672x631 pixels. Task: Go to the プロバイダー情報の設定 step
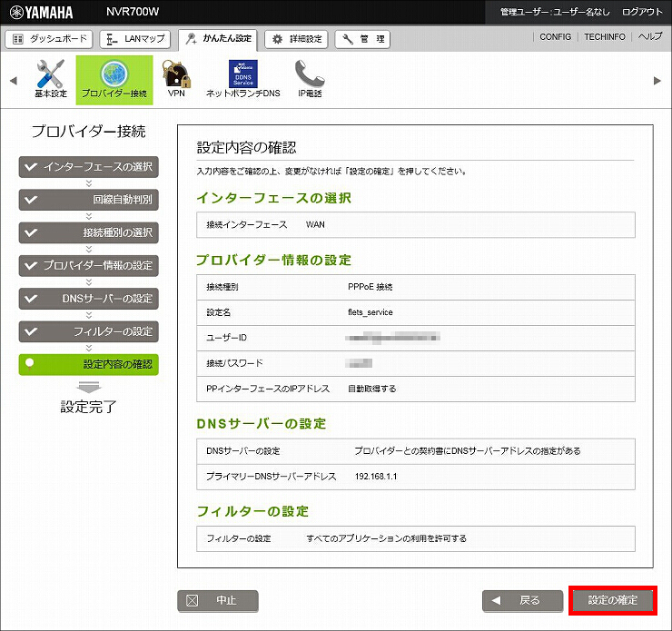[x=89, y=266]
